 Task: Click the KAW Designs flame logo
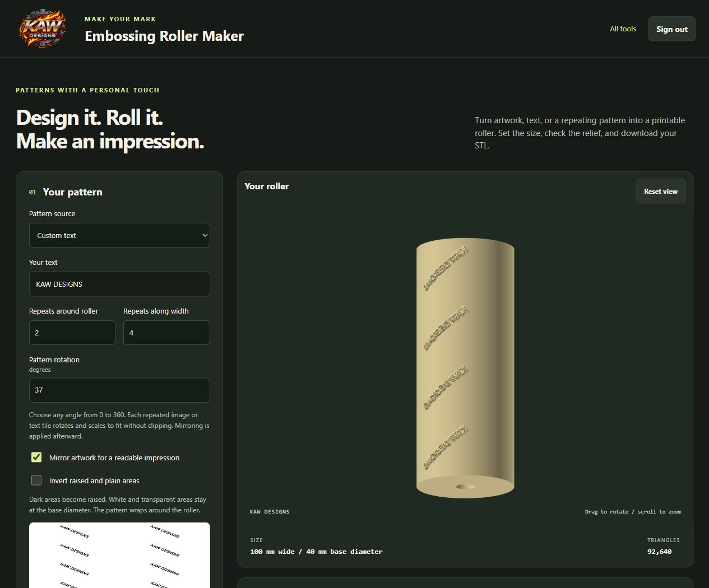(x=43, y=29)
